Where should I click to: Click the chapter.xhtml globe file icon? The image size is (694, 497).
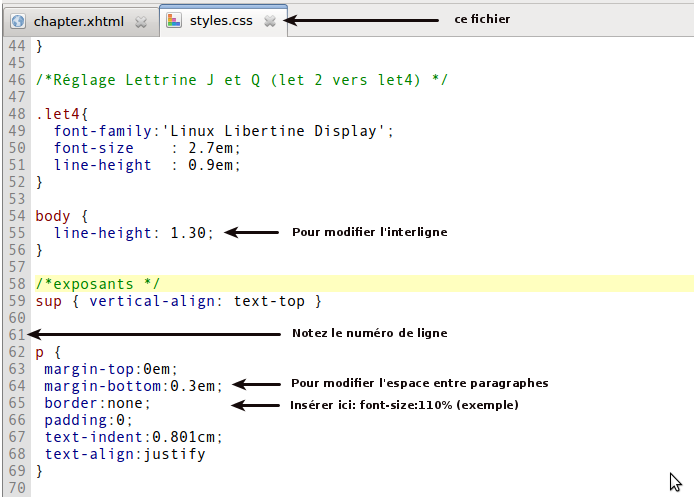click(18, 20)
